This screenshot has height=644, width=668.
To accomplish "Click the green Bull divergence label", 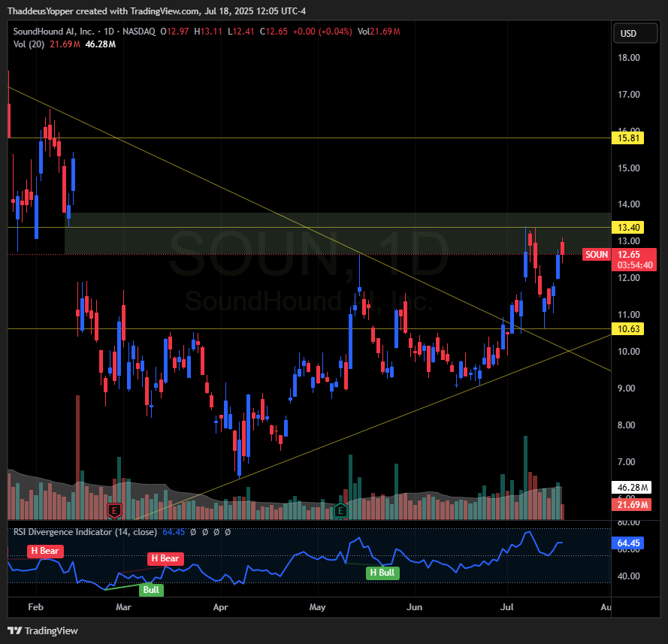I will click(151, 590).
